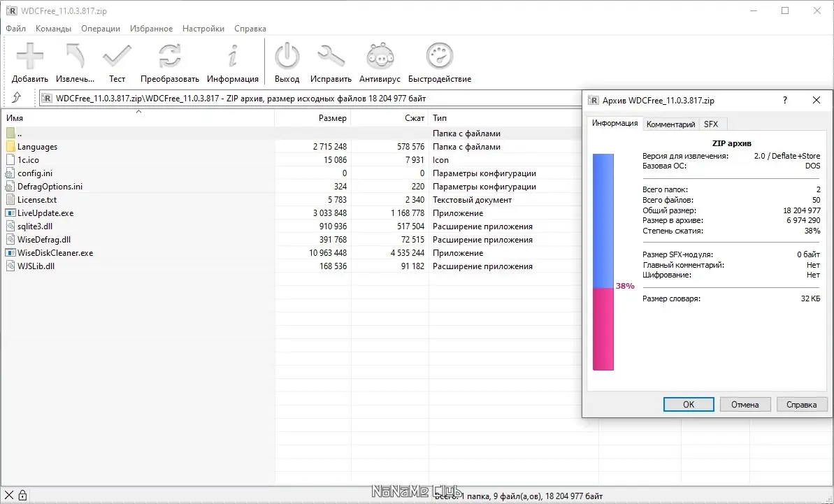Image resolution: width=834 pixels, height=504 pixels.
Task: Click the lock icon in status bar
Action: pyautogui.click(x=23, y=494)
